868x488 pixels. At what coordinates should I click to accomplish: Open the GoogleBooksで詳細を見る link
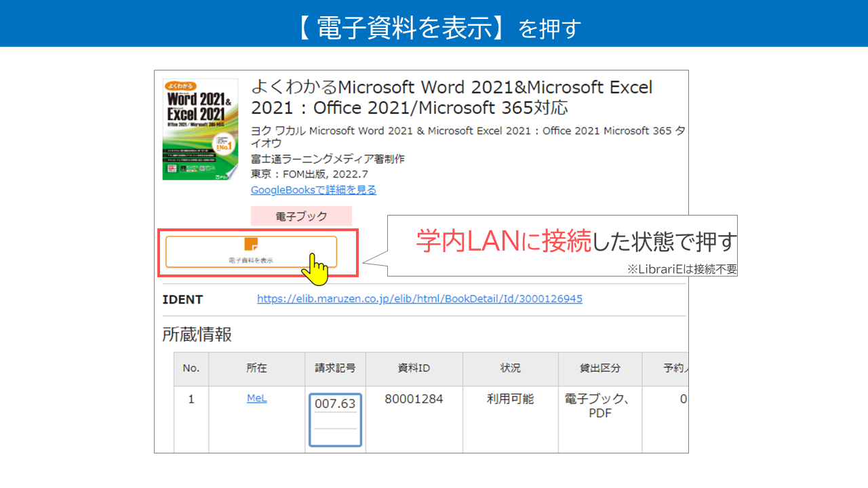tap(313, 190)
